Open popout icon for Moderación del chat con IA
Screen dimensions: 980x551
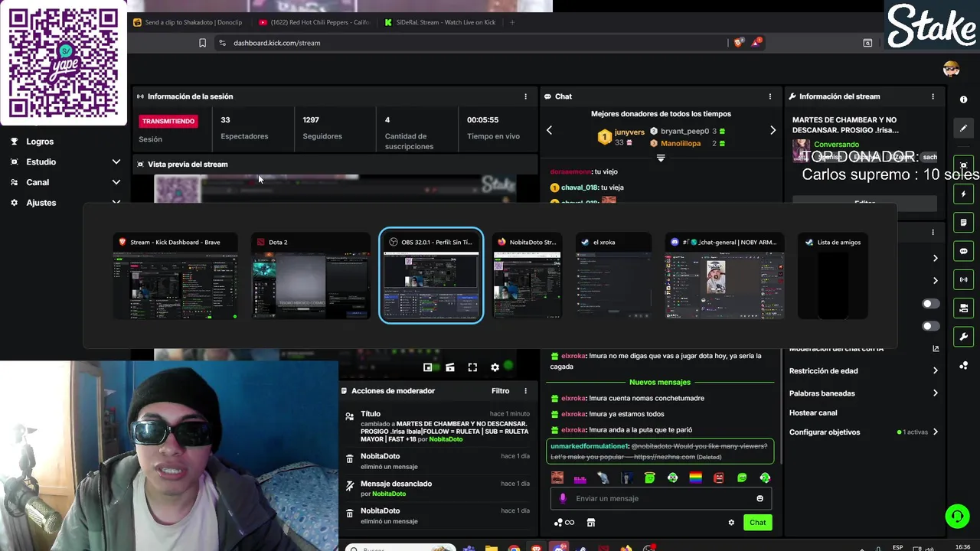[x=935, y=349]
